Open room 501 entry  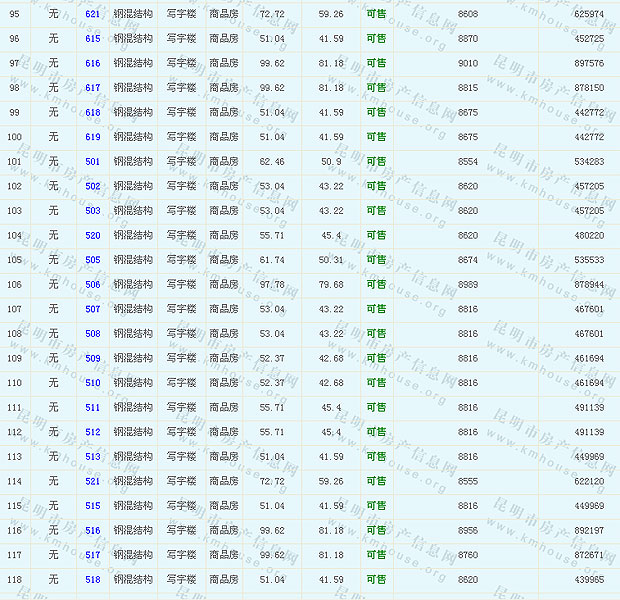pyautogui.click(x=93, y=162)
